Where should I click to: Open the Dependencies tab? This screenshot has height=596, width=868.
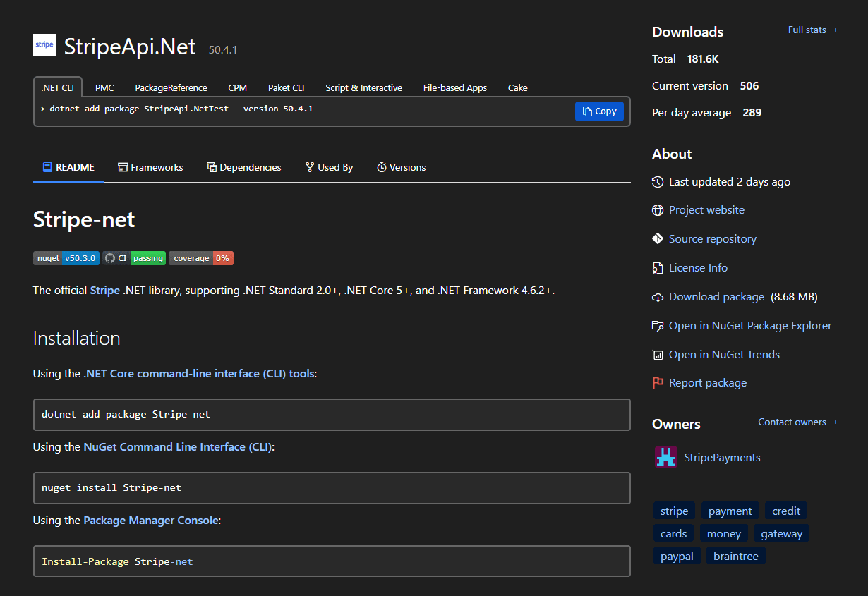[x=243, y=167]
